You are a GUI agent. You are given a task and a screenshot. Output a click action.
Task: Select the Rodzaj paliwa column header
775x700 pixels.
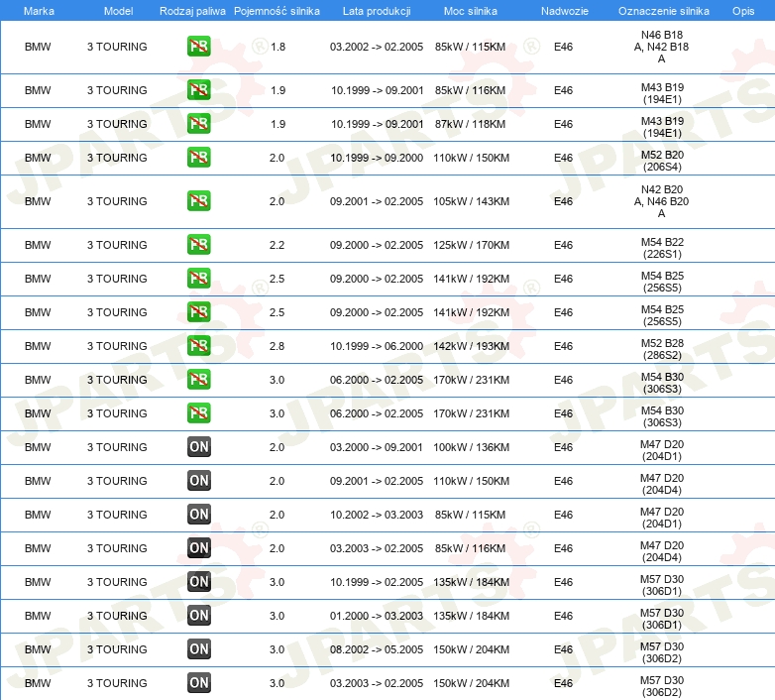[192, 10]
